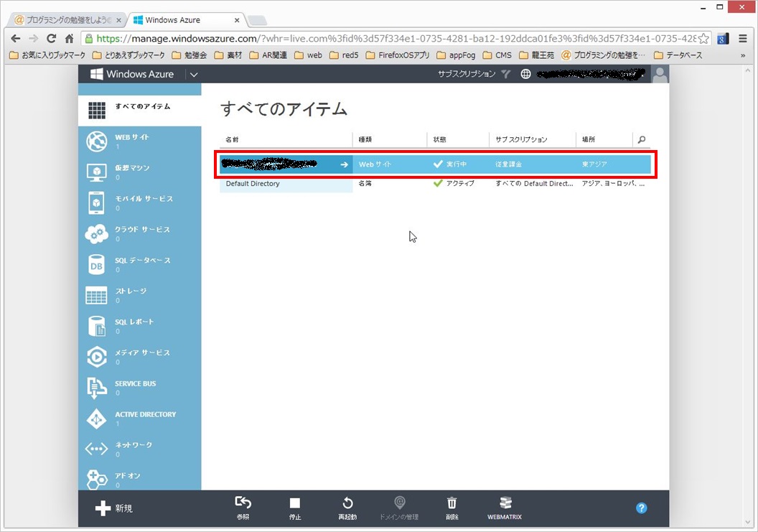Click the 新規 new button

113,508
